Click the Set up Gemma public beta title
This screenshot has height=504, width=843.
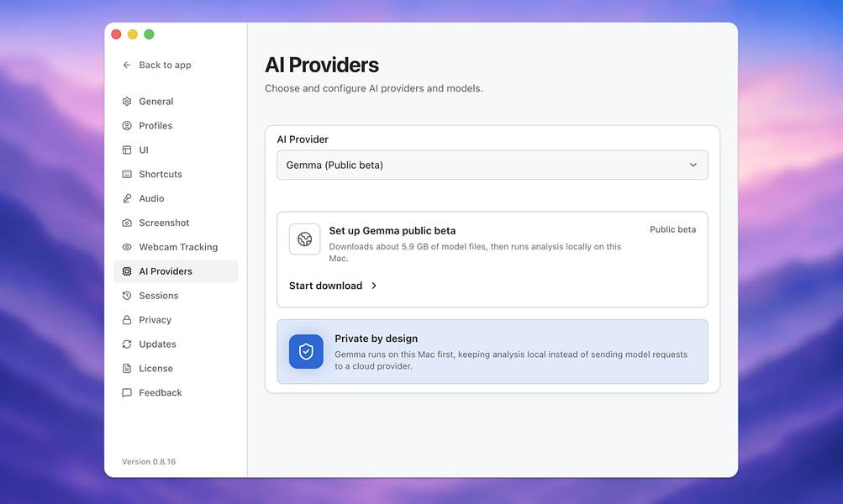click(x=392, y=230)
